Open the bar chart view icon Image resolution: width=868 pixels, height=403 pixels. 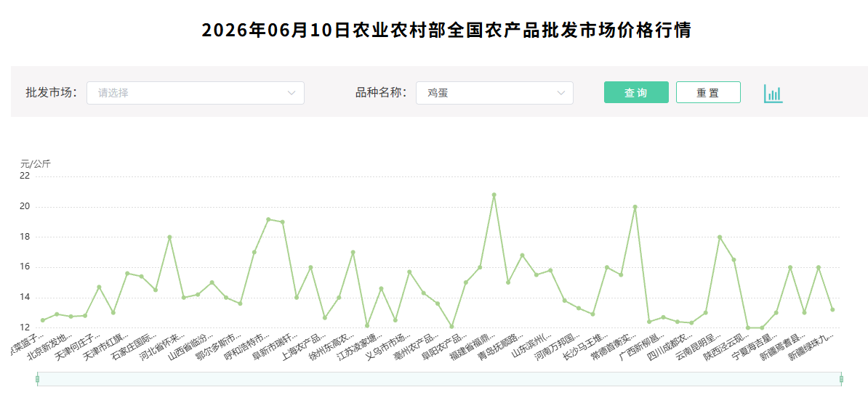[773, 94]
